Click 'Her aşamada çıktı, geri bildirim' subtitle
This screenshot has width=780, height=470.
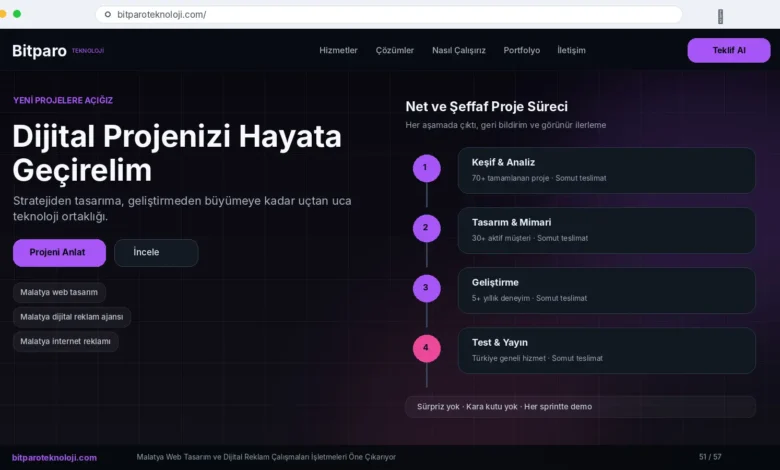[505, 125]
